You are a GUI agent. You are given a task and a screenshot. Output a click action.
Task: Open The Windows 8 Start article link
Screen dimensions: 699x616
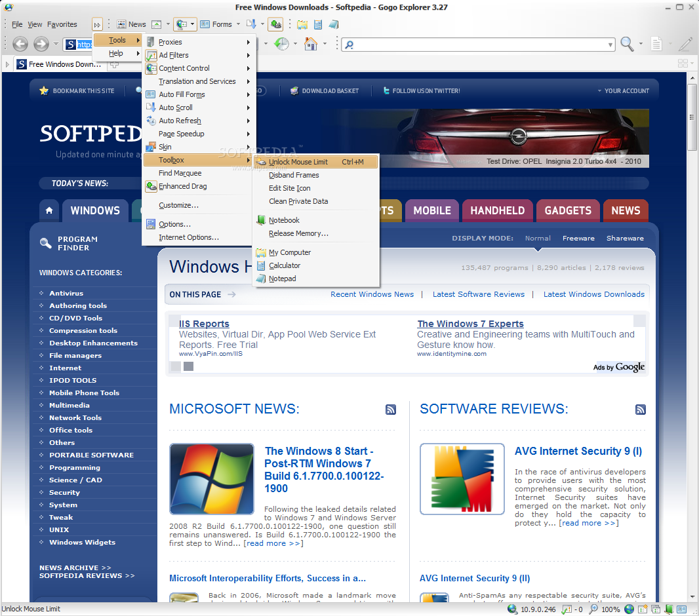point(324,469)
